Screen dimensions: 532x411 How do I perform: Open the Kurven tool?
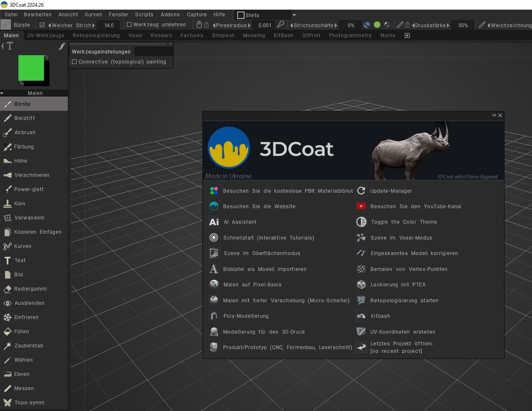33,246
